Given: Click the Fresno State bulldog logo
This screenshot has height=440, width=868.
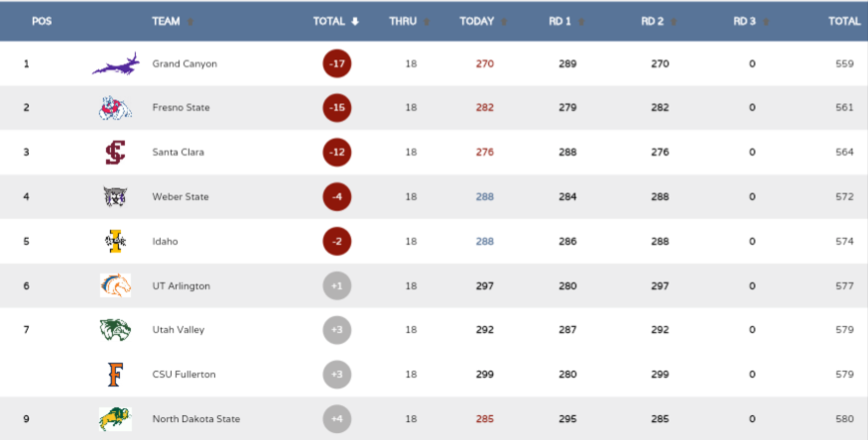Looking at the screenshot, I should coord(115,108).
